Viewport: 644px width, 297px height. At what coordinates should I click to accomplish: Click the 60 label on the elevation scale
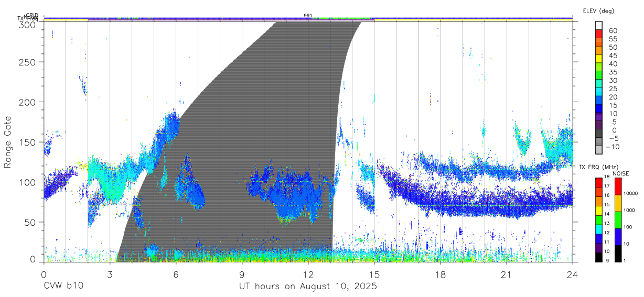(x=613, y=30)
